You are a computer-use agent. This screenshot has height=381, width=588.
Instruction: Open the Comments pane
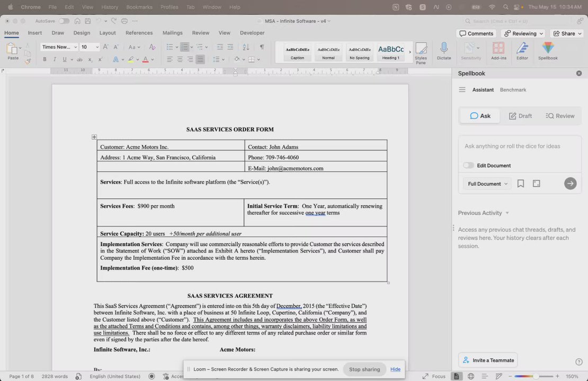[476, 33]
